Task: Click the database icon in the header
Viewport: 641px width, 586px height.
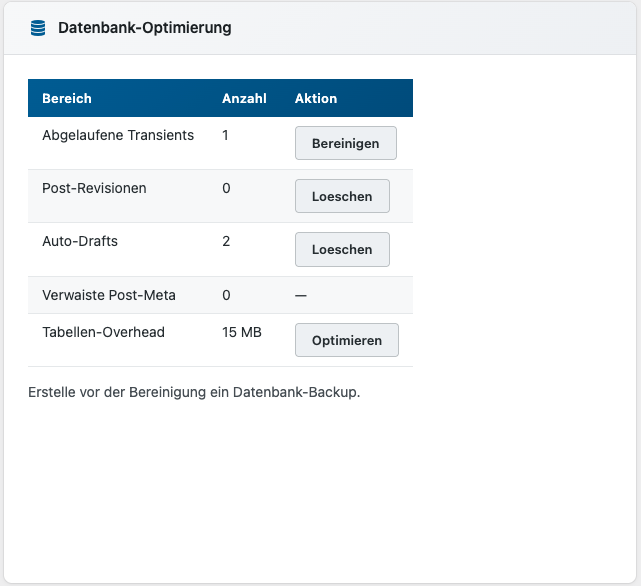Action: (38, 28)
